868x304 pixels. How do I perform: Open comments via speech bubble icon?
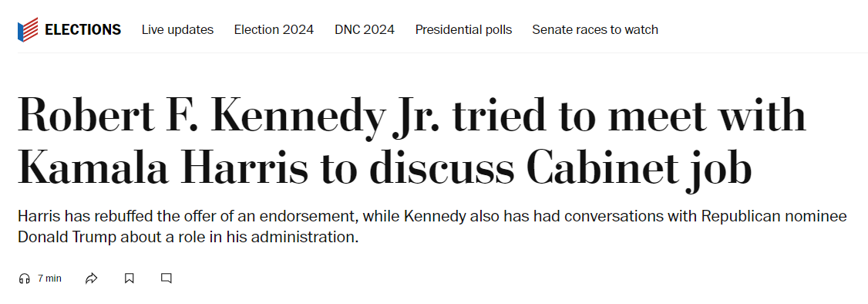pos(166,278)
